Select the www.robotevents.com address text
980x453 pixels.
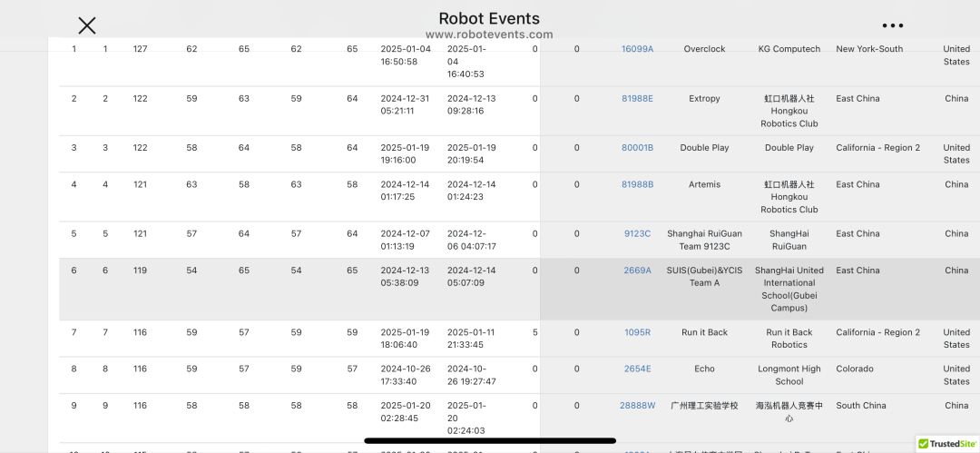(x=489, y=35)
